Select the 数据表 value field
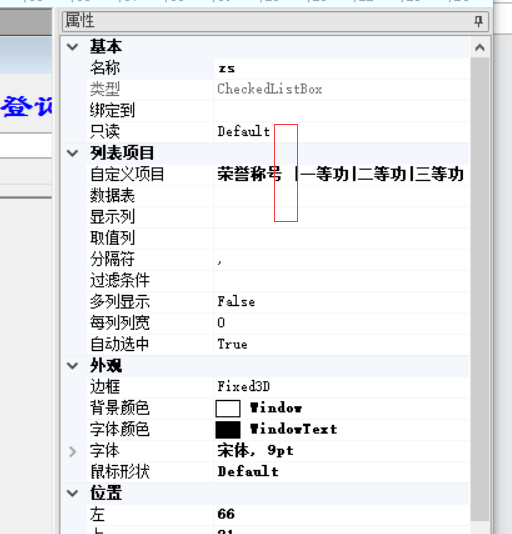Screen dimensions: 512x534 [341, 195]
